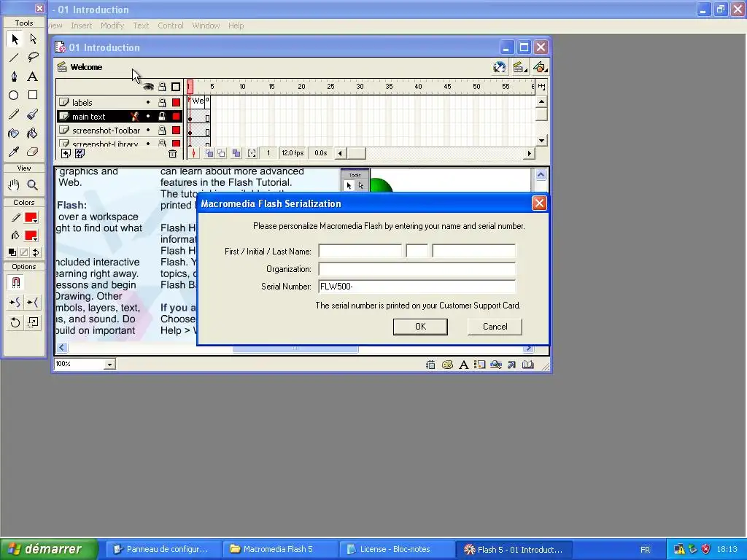
Task: Select the labels layer
Action: (x=82, y=102)
